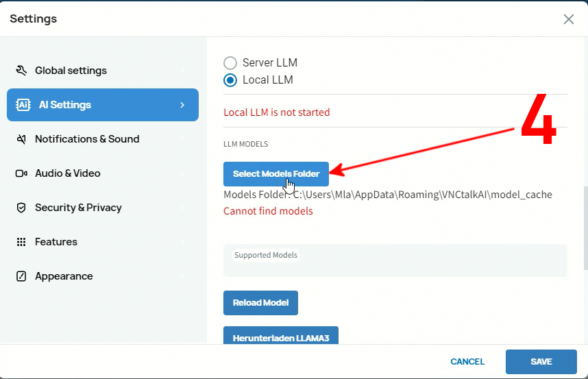Save the settings changes
The height and width of the screenshot is (379, 588).
point(541,361)
